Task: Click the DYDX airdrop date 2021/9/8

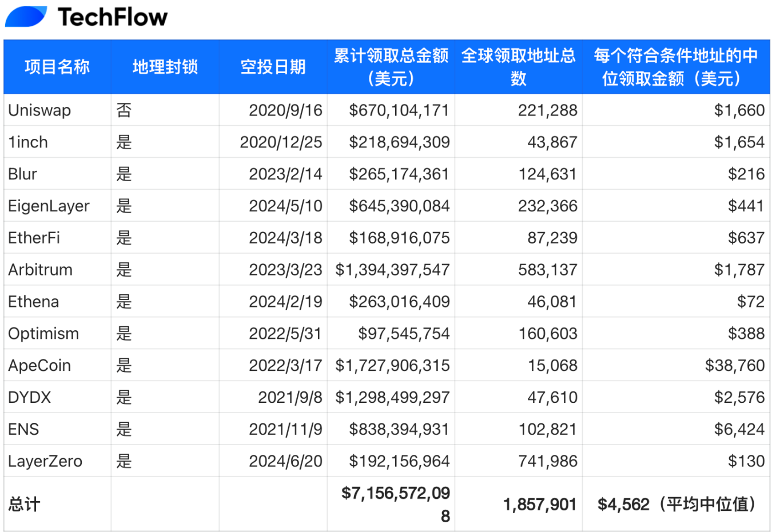Action: [290, 397]
